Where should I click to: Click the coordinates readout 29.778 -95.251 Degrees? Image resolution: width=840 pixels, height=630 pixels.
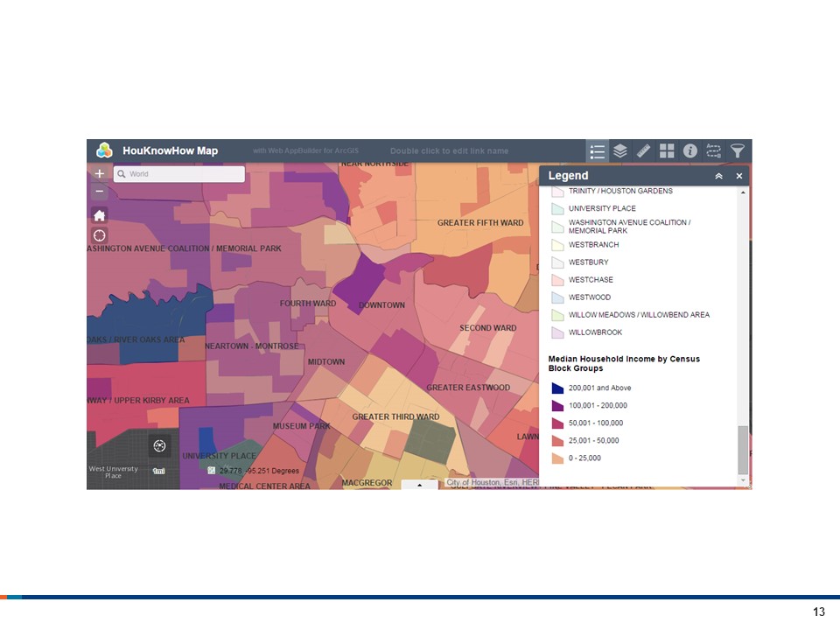coord(259,471)
